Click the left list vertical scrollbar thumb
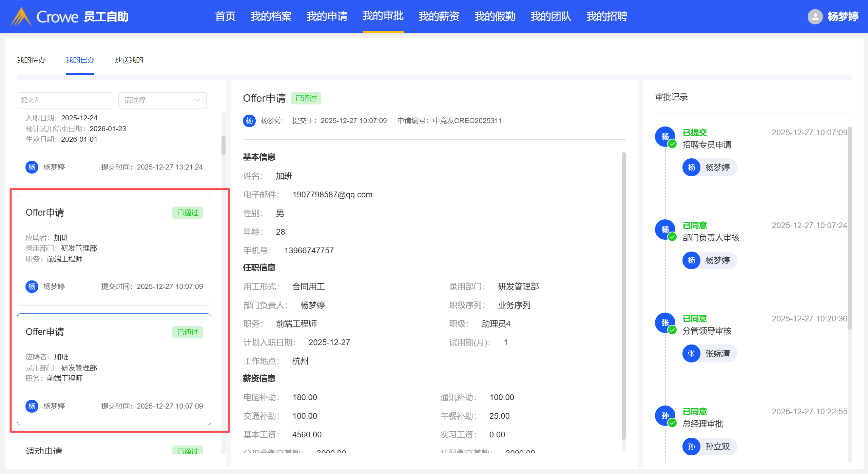868x474 pixels. click(224, 145)
